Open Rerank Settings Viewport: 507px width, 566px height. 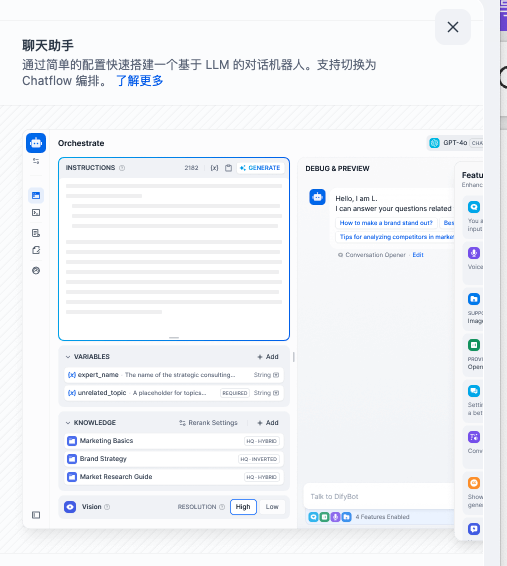[209, 423]
